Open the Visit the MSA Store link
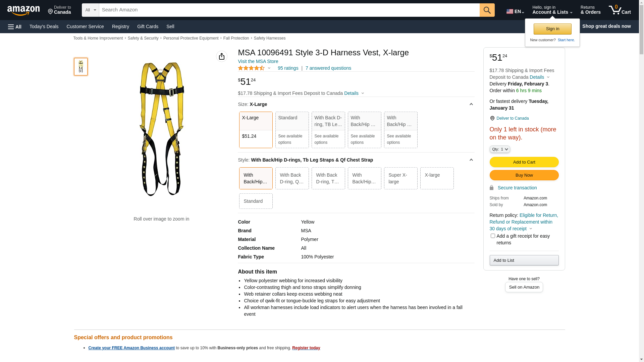Screen dimensions: 644x362 258,61
